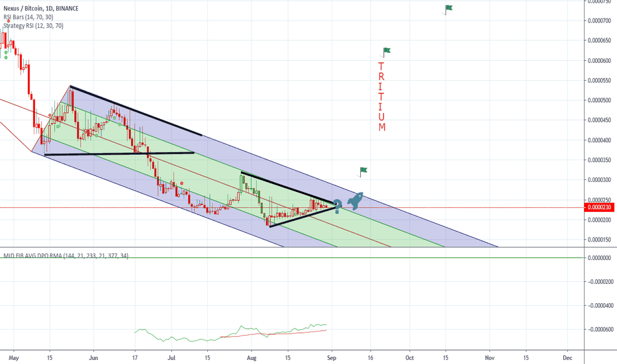Click the red current price tag 0.0000230
This screenshot has height=364, width=617.
(600, 207)
